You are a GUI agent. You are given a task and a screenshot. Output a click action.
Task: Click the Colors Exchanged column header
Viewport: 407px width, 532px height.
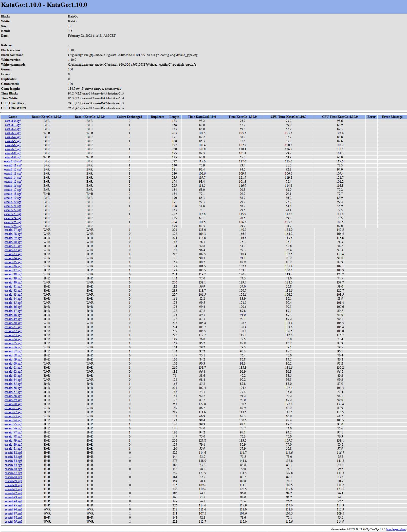[x=129, y=117]
